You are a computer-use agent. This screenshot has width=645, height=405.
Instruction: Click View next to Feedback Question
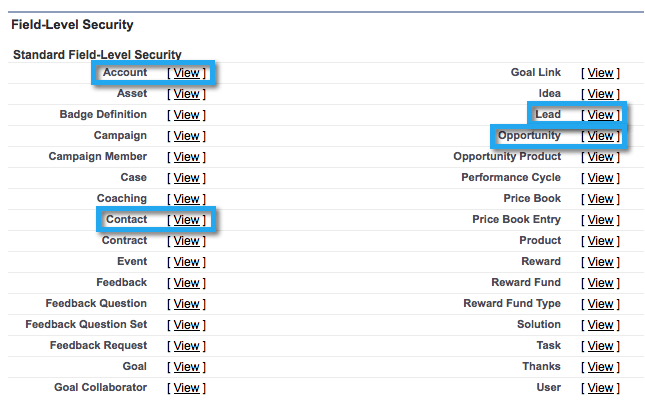point(186,303)
